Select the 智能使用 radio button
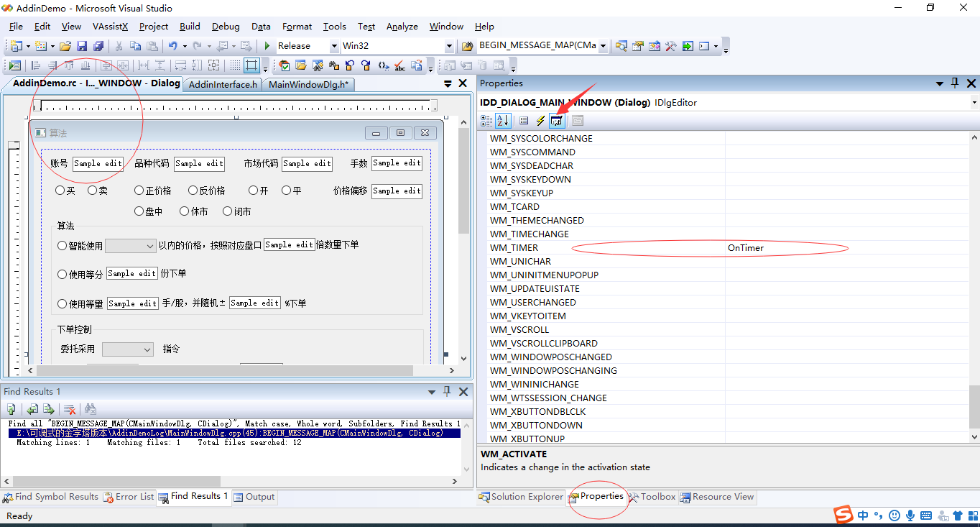The height and width of the screenshot is (527, 980). point(63,245)
